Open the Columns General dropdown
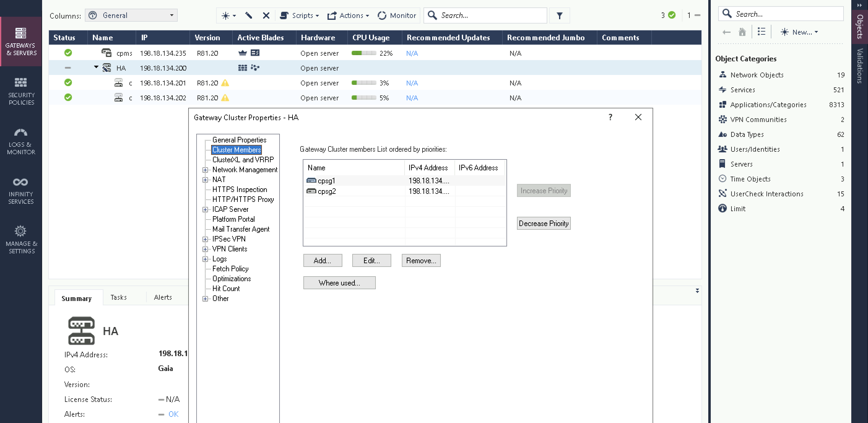Screen dimensions: 868x423 tap(131, 15)
